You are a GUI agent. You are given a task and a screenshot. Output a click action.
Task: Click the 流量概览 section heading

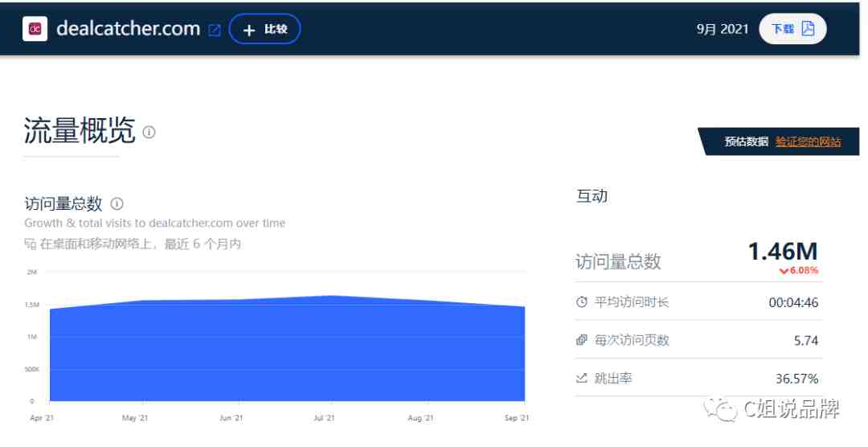pos(80,131)
